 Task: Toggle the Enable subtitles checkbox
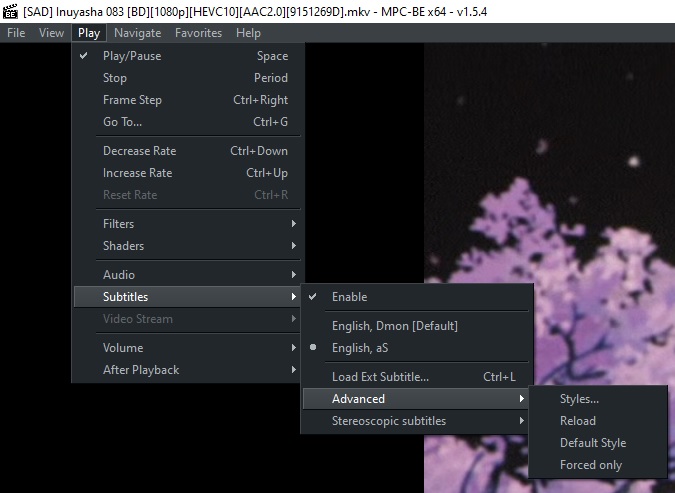pyautogui.click(x=417, y=297)
